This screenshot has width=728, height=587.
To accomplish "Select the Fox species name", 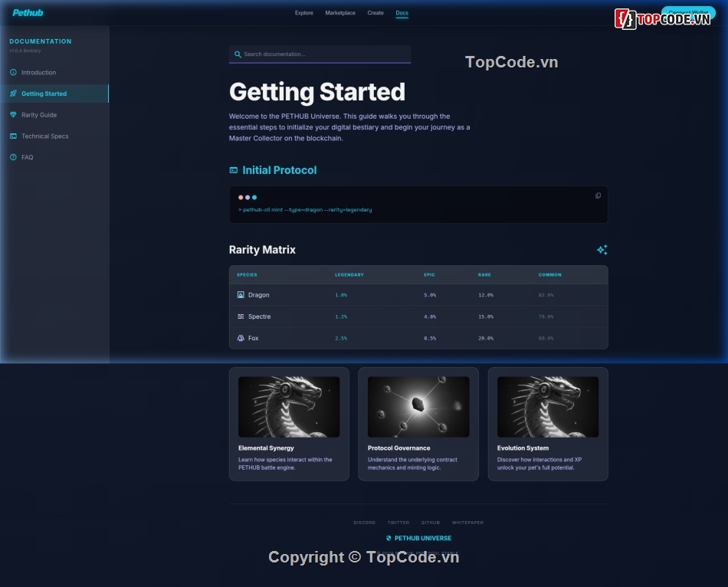I will pyautogui.click(x=253, y=338).
